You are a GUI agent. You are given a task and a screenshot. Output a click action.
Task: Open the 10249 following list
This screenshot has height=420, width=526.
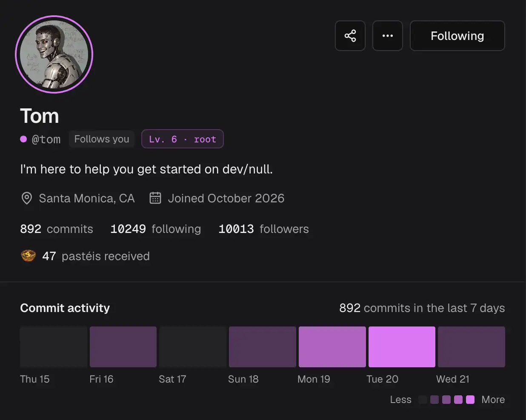coord(156,229)
